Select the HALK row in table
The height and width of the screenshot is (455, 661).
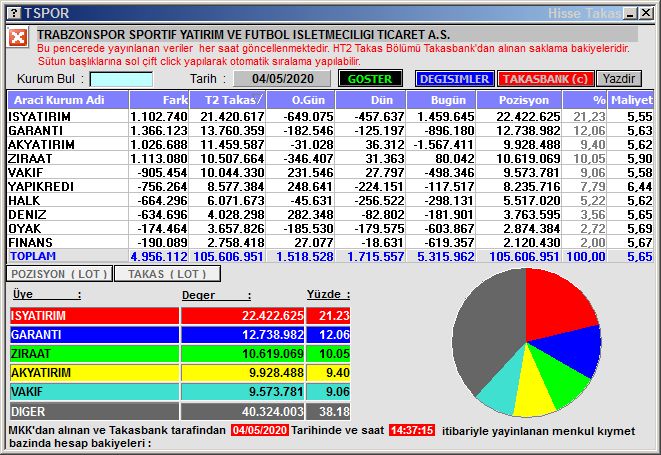[x=330, y=200]
